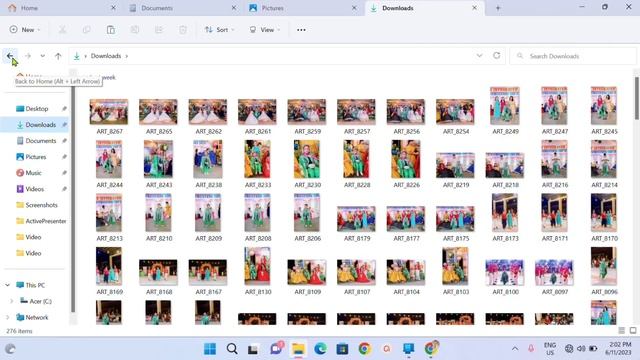Open File Explorer from the taskbar
The height and width of the screenshot is (360, 640).
tap(298, 349)
